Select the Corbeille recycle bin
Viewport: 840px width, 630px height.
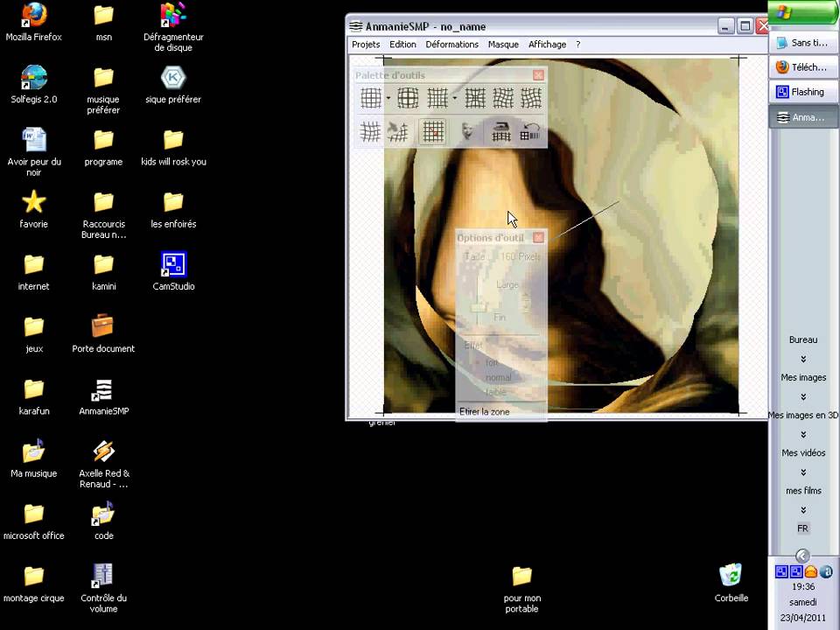coord(731,583)
